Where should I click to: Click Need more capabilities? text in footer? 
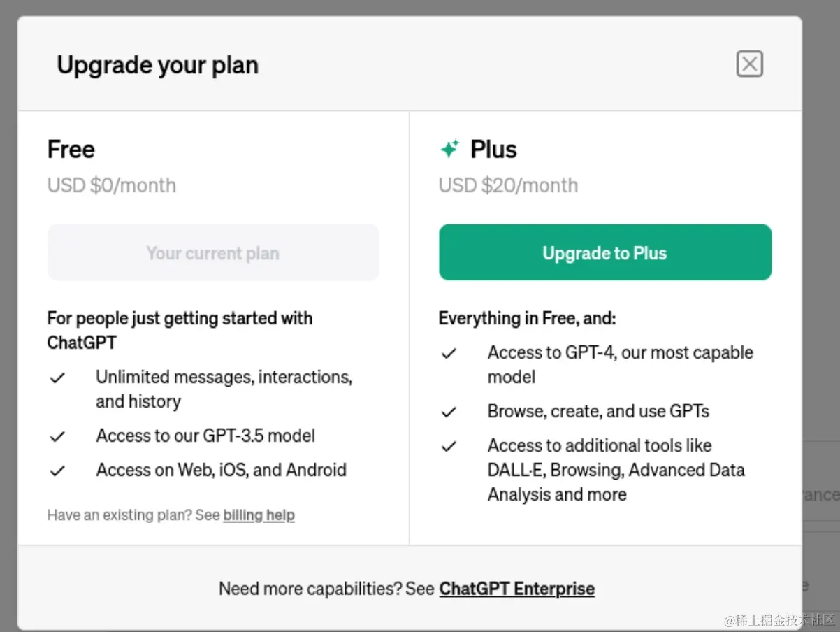326,589
